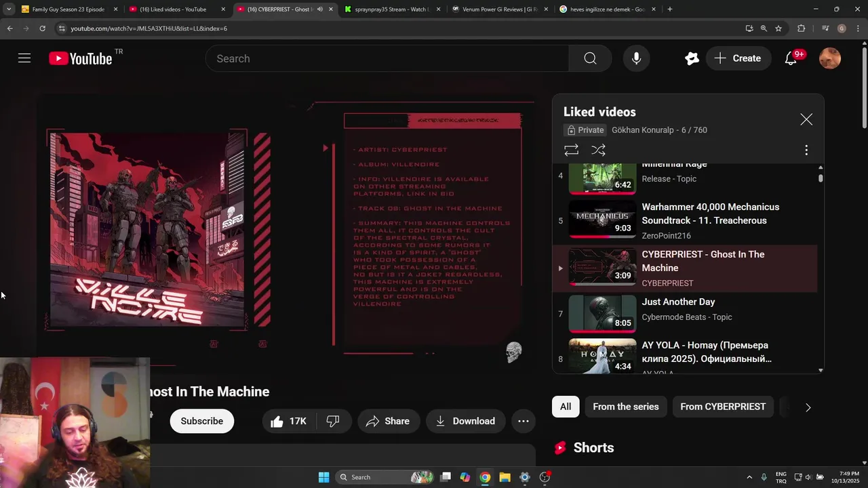Show more filter chips with right arrow

coord(808,407)
